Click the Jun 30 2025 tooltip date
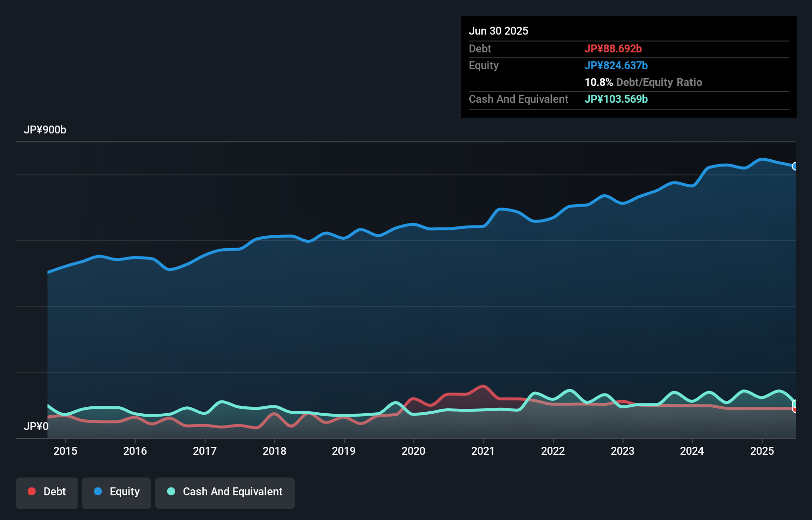Viewport: 812px width, 520px height. point(498,31)
